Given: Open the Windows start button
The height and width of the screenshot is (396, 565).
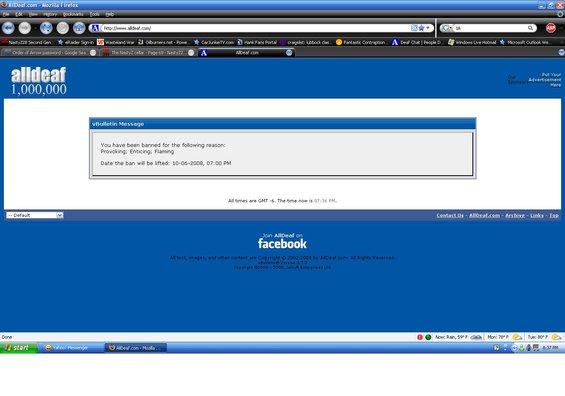Looking at the screenshot, I should (x=18, y=348).
